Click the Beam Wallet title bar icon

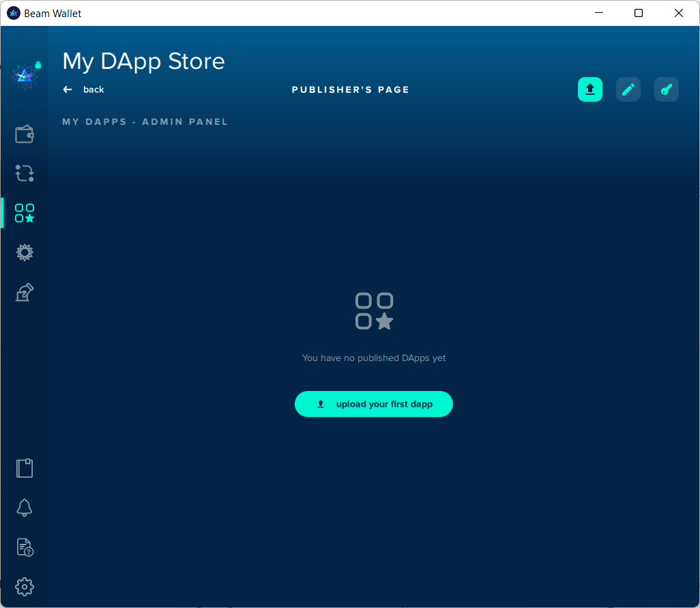pyautogui.click(x=13, y=13)
